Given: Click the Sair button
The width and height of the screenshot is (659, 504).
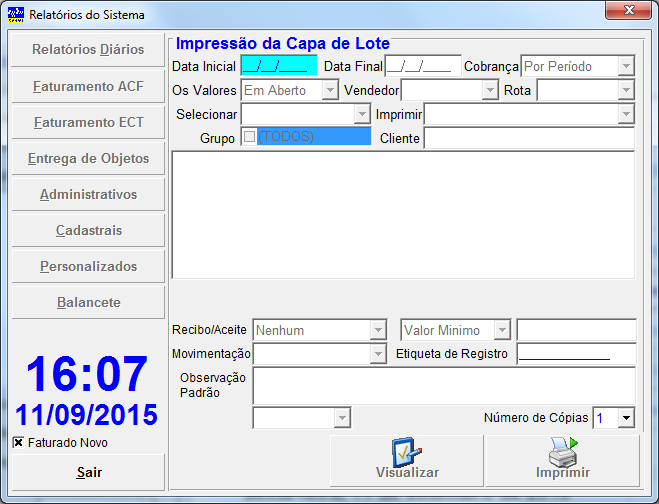Looking at the screenshot, I should click(88, 472).
